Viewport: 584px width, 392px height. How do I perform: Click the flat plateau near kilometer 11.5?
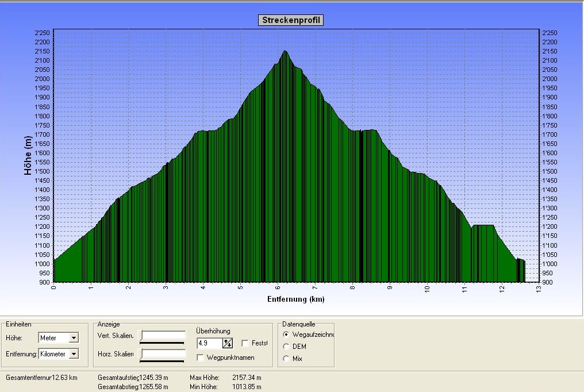pos(483,226)
